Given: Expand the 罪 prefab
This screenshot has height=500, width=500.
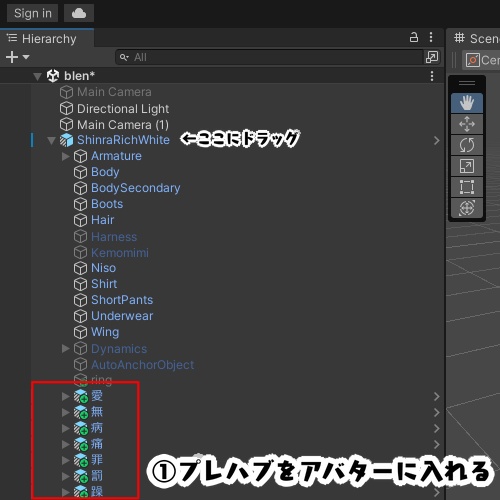Looking at the screenshot, I should click(x=66, y=460).
